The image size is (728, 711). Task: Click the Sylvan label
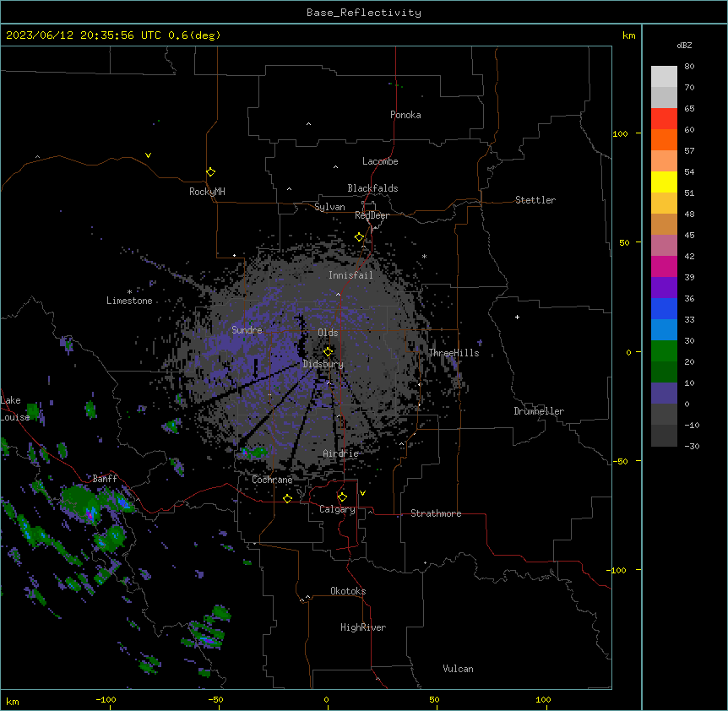pos(329,207)
